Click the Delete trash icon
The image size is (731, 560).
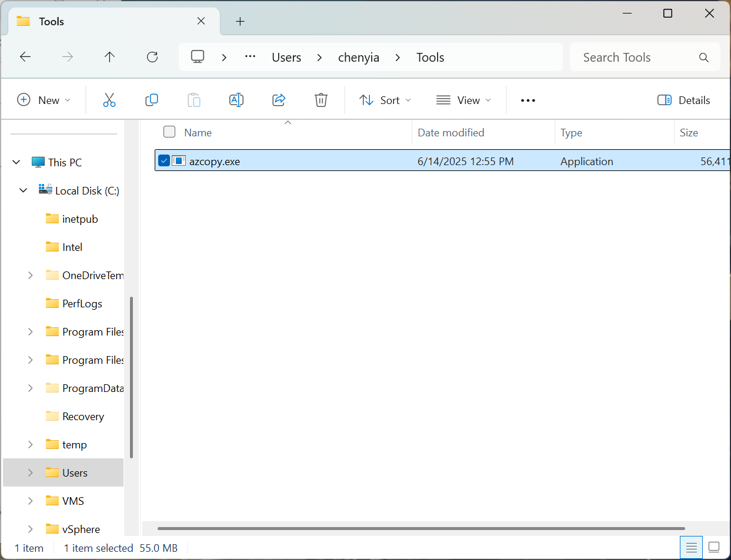click(x=321, y=100)
